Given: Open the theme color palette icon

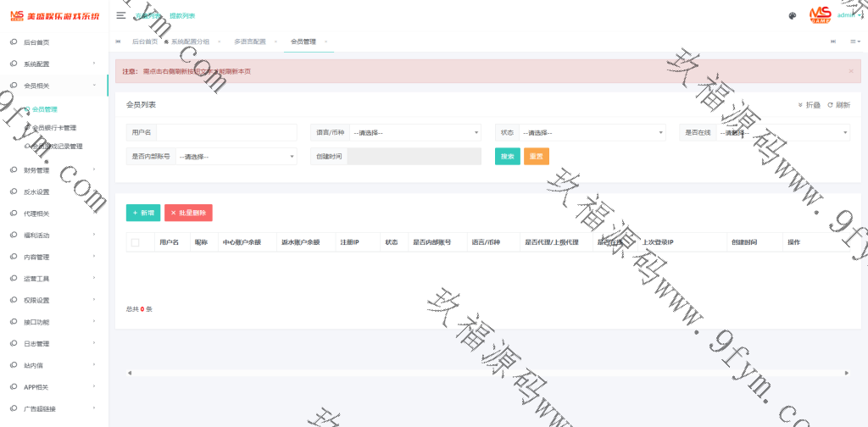Looking at the screenshot, I should pyautogui.click(x=792, y=15).
